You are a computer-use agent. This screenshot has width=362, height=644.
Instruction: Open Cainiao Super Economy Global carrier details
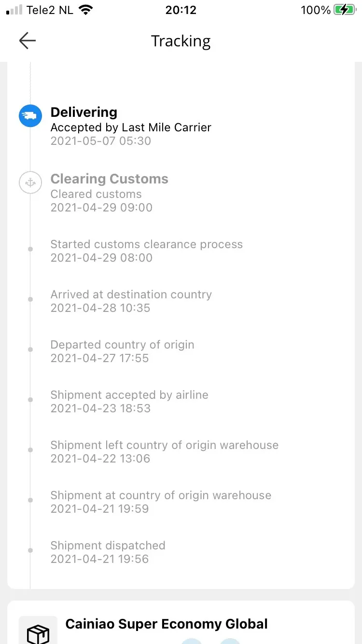[167, 624]
